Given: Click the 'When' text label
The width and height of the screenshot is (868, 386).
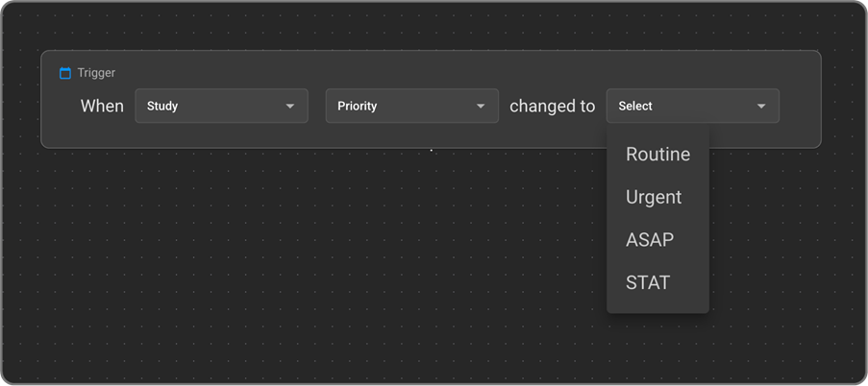Looking at the screenshot, I should pos(102,107).
